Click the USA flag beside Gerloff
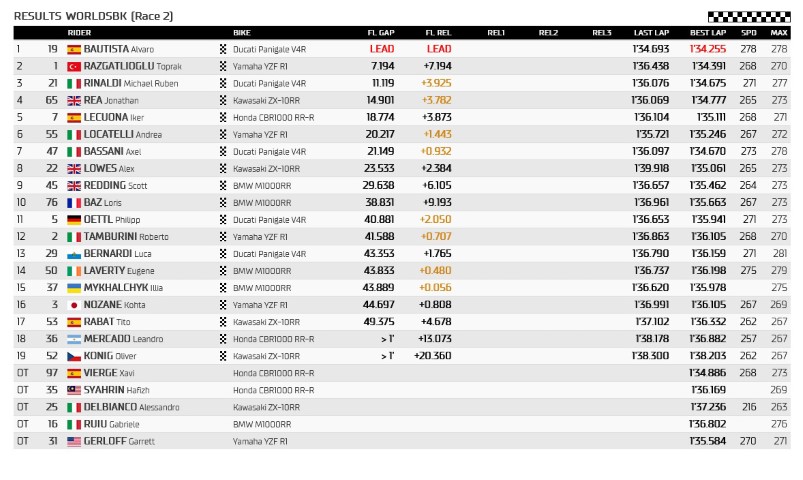Viewport: 803px width, 480px height. point(73,441)
